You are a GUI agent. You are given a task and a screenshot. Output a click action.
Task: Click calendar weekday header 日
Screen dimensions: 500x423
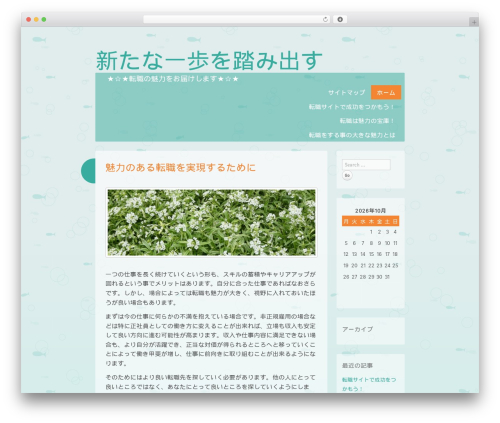point(395,221)
